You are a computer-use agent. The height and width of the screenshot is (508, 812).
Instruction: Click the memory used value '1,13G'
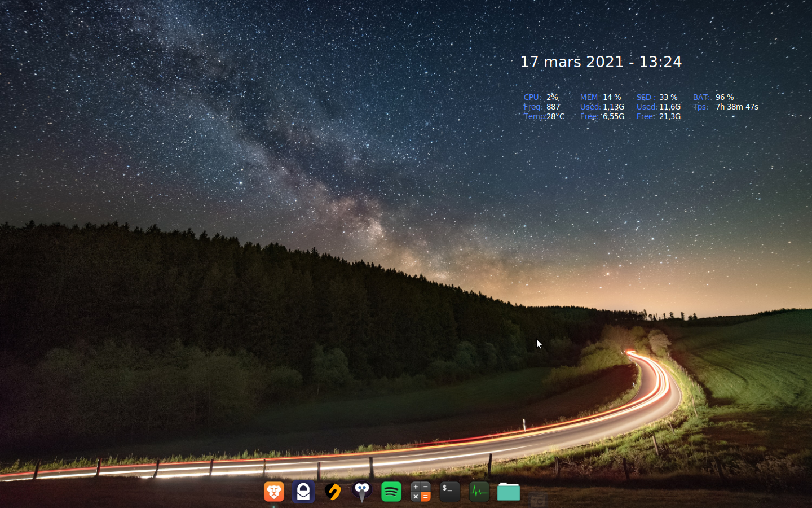click(x=614, y=107)
